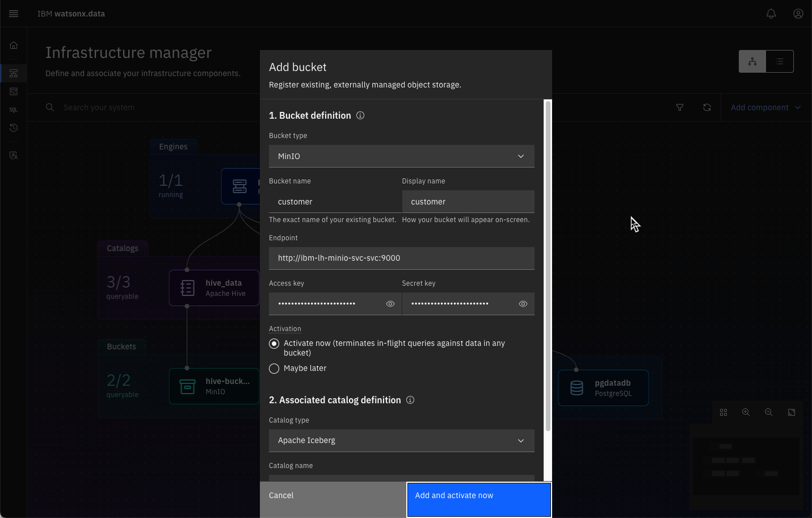The height and width of the screenshot is (518, 812).
Task: Click the fit to screen icon
Action: pyautogui.click(x=792, y=412)
